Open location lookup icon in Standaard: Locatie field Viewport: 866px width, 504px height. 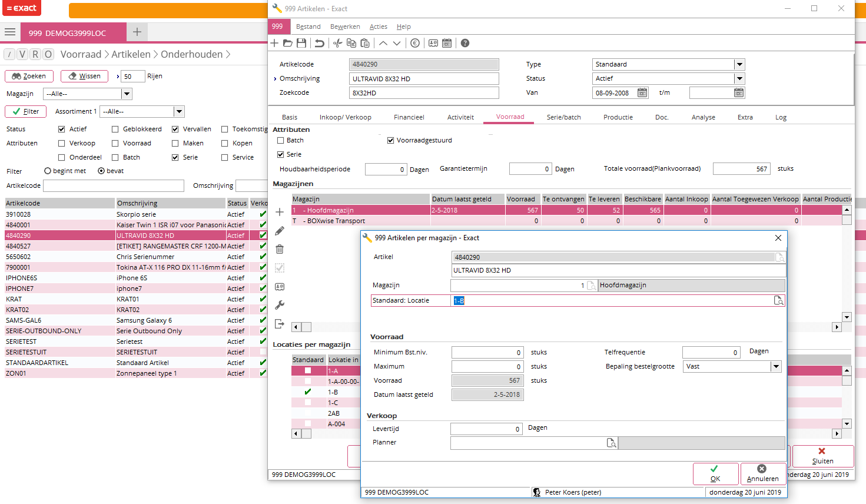(778, 301)
